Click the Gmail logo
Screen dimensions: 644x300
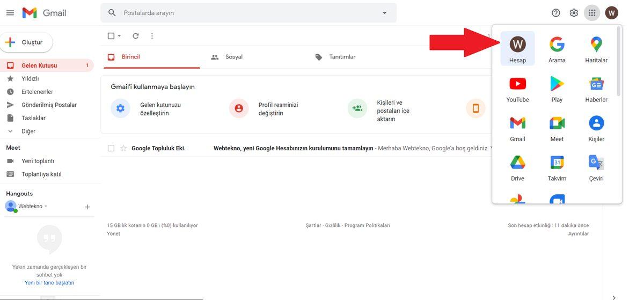44,13
